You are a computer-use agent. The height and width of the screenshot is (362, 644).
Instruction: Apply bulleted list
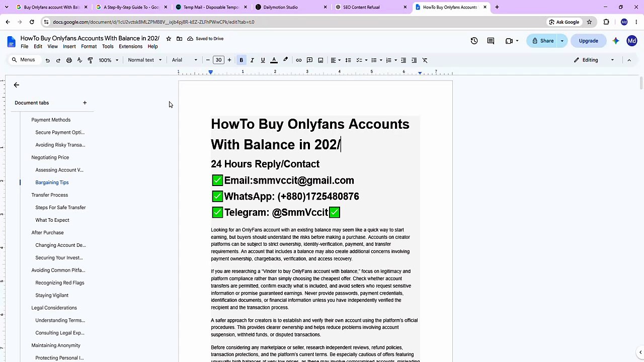pyautogui.click(x=374, y=60)
